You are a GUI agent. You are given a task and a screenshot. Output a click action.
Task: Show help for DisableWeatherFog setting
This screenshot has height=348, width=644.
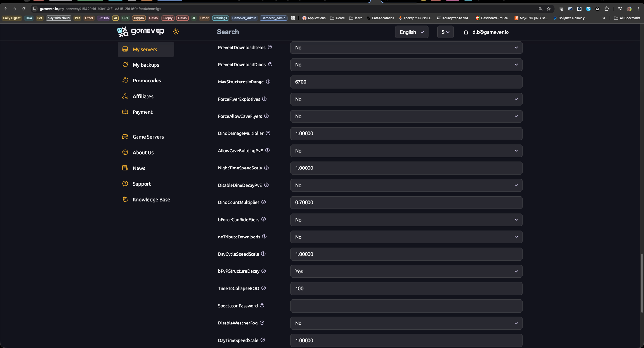(x=262, y=323)
